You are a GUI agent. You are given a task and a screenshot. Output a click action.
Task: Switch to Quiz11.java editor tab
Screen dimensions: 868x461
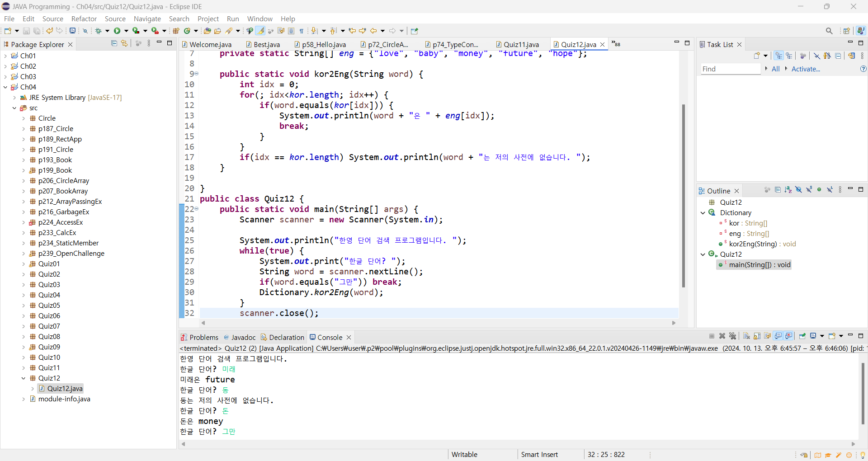[517, 44]
